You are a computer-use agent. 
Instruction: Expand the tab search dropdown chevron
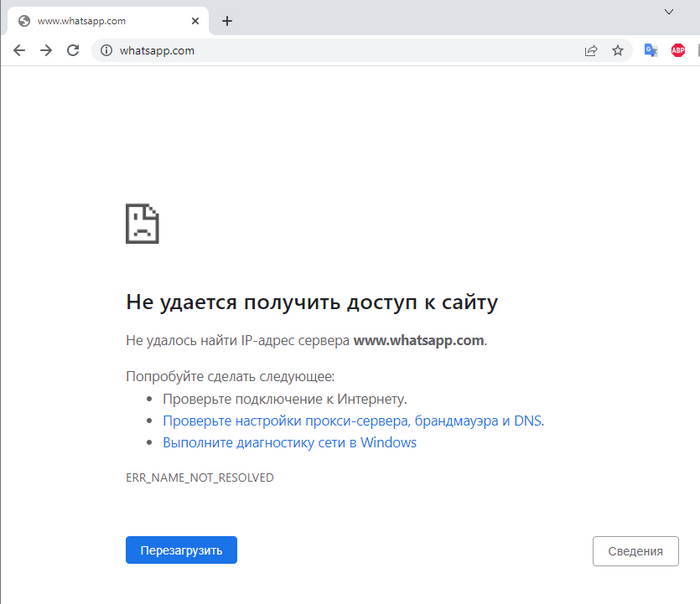669,11
